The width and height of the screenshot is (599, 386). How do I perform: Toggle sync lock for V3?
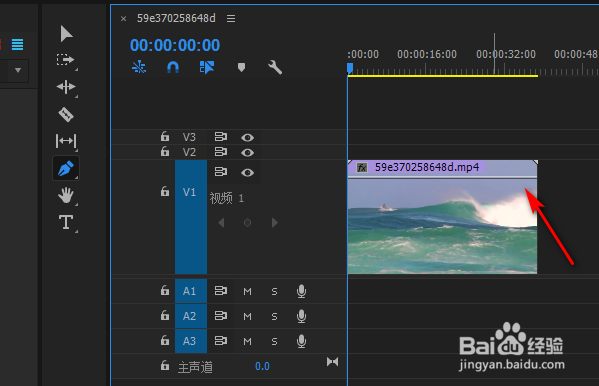pos(220,136)
